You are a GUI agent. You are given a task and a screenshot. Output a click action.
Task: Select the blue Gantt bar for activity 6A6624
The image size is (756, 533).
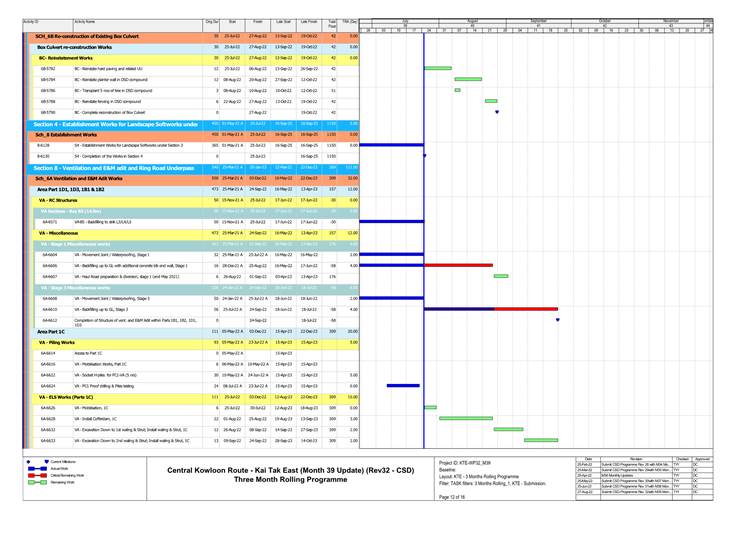tap(402, 385)
